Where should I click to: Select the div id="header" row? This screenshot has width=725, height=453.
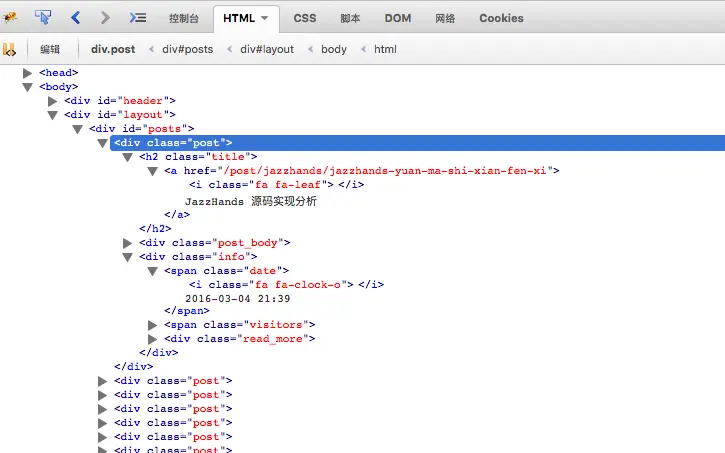point(120,100)
